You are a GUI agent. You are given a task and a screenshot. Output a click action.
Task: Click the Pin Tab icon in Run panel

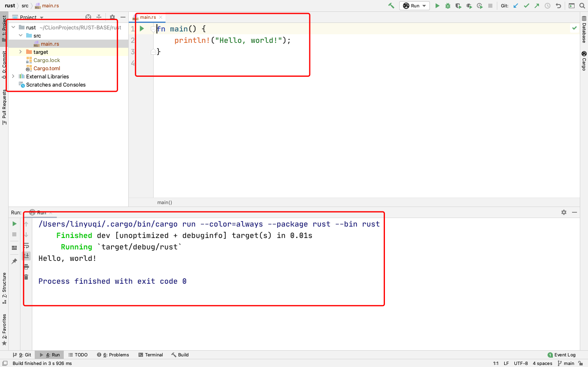[14, 261]
